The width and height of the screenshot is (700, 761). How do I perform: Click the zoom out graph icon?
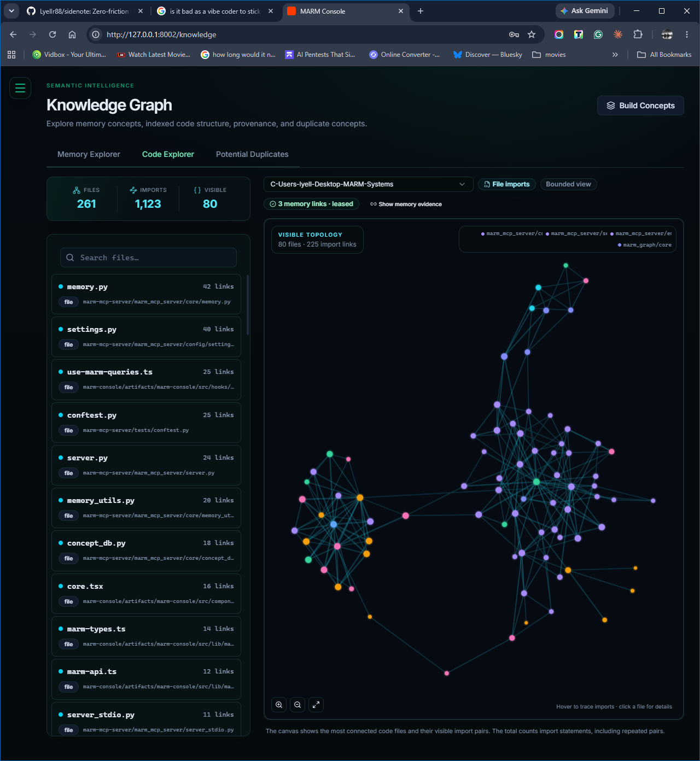[297, 705]
